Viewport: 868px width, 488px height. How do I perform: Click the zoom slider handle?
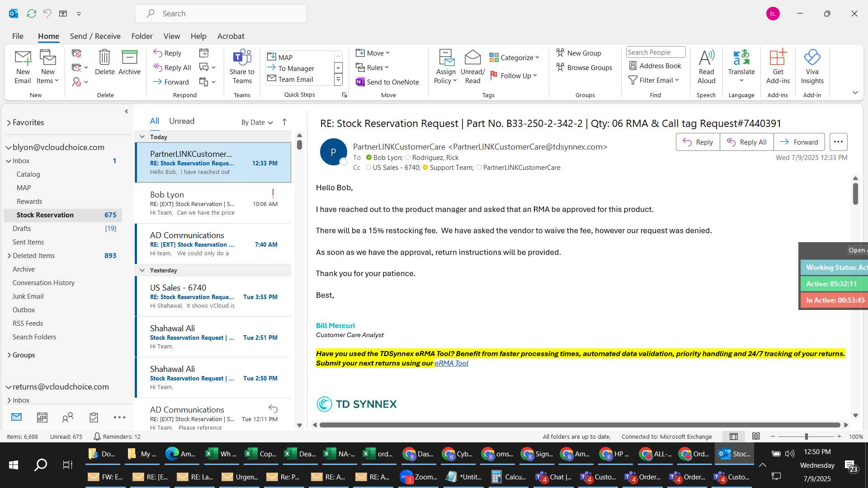pos(806,436)
